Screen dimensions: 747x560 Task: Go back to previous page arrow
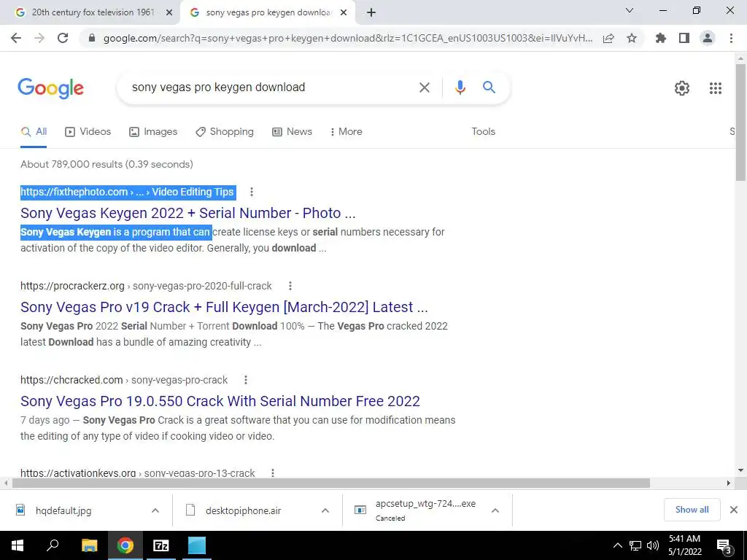16,38
